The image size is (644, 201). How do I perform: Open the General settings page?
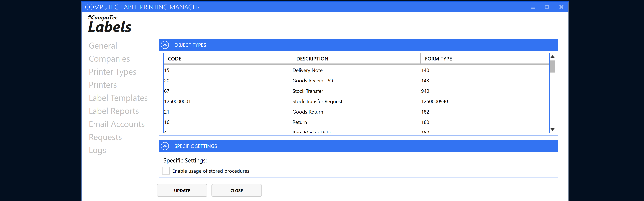pos(103,46)
